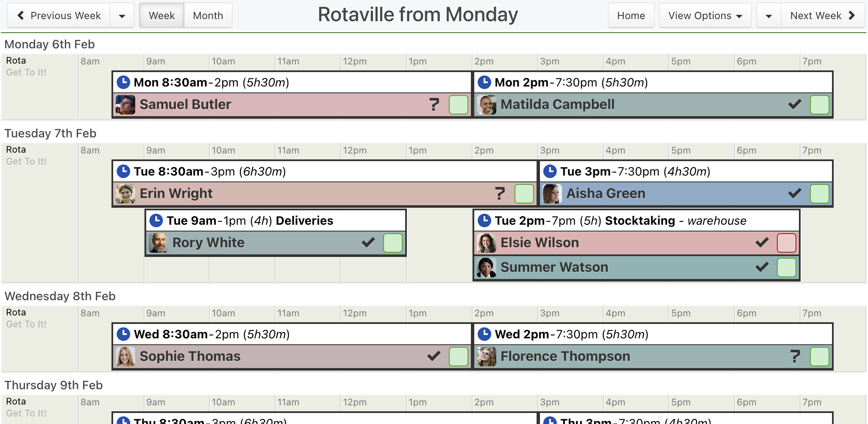868x424 pixels.
Task: Toggle red checkbox for Elsie Wilson
Action: pyautogui.click(x=786, y=243)
